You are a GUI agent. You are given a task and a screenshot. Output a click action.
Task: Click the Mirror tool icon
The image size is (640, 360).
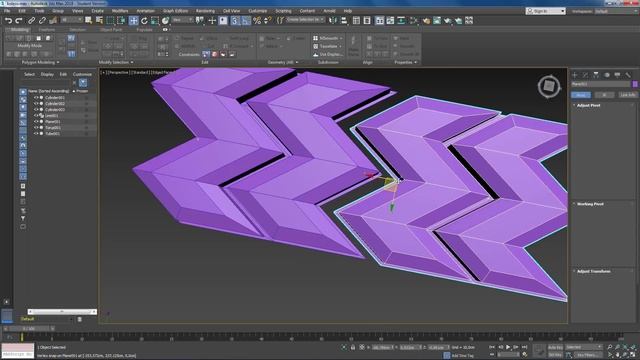[x=333, y=20]
